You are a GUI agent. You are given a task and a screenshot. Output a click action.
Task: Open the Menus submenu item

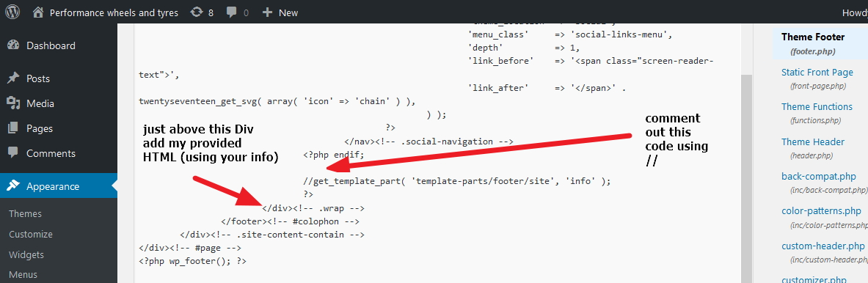pyautogui.click(x=23, y=275)
